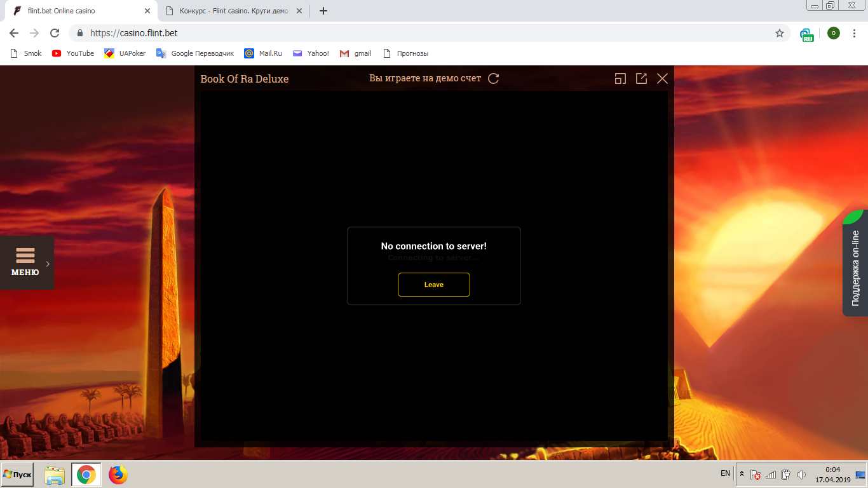868x488 pixels.
Task: Switch the EN input language indicator
Action: tap(725, 473)
